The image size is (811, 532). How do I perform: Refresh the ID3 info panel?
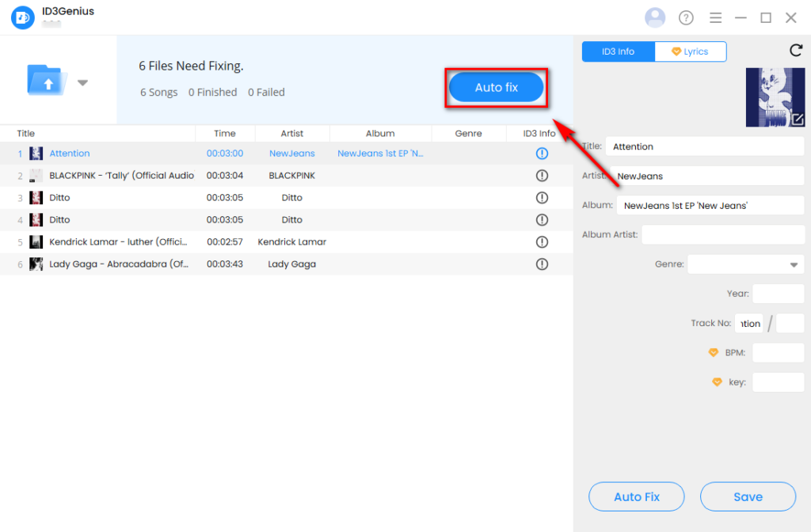[796, 50]
